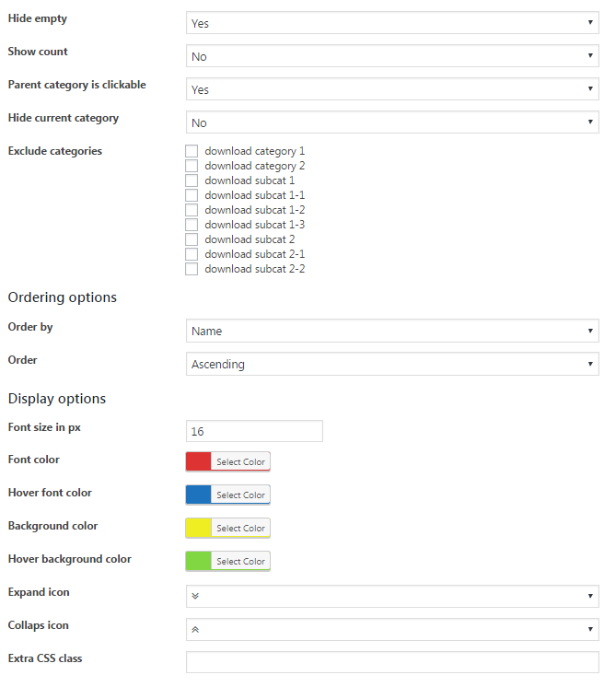Click Select Color for Hover font color
The width and height of the screenshot is (616, 687).
[x=240, y=495]
